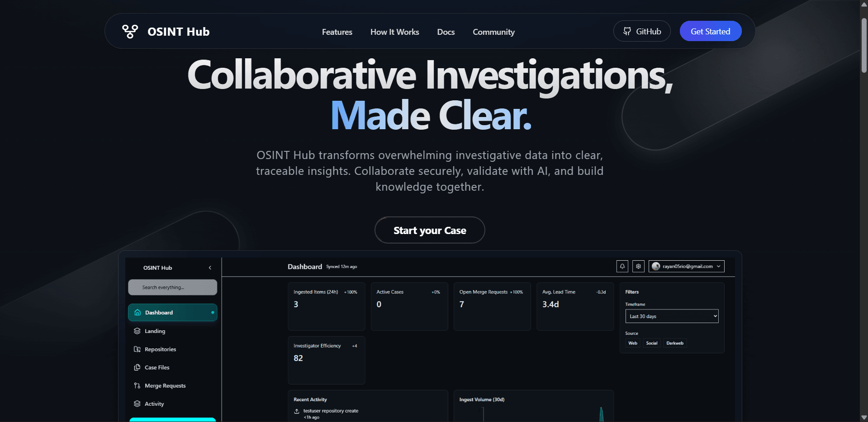Go to the Docs navigation item
The width and height of the screenshot is (868, 422).
pyautogui.click(x=446, y=32)
